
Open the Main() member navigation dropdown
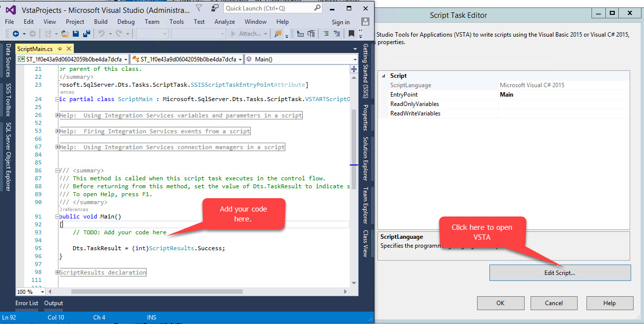click(x=355, y=59)
